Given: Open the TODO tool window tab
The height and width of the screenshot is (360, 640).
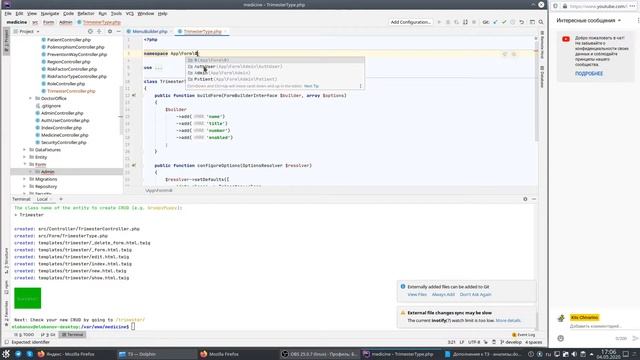Looking at the screenshot, I should [25, 335].
